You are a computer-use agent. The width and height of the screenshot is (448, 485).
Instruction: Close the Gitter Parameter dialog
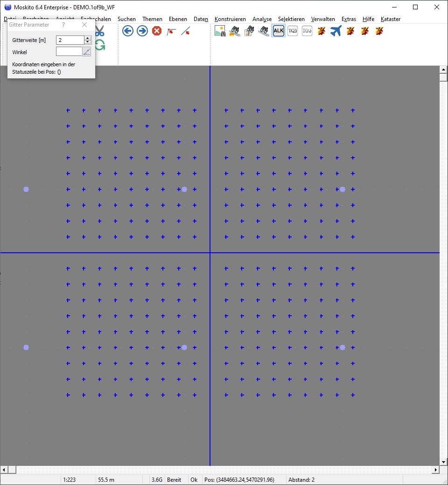(84, 25)
